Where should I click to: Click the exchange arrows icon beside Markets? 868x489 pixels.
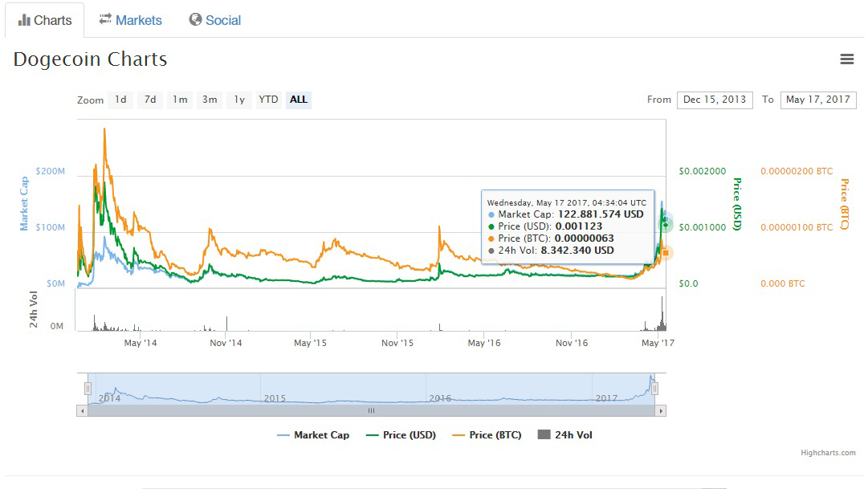105,19
